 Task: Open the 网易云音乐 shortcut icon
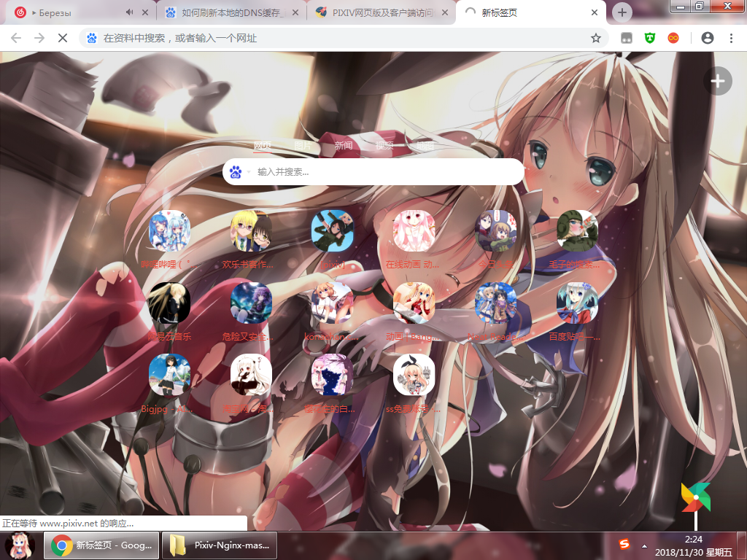169,303
